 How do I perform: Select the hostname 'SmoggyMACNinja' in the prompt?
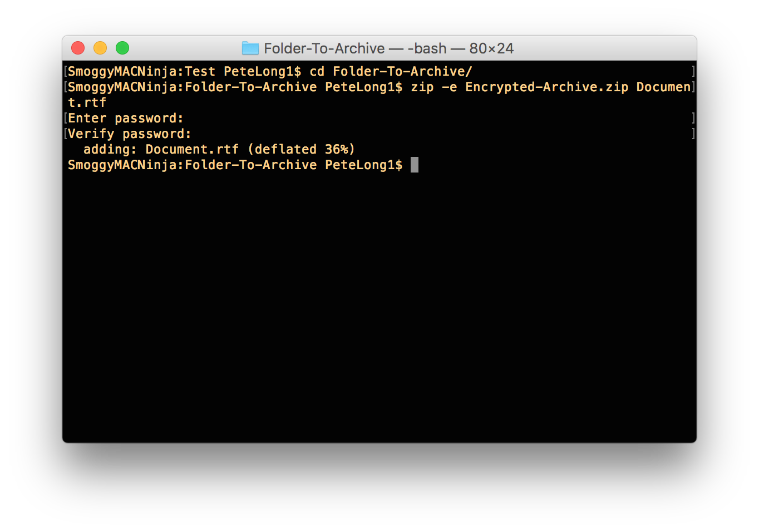[x=123, y=71]
